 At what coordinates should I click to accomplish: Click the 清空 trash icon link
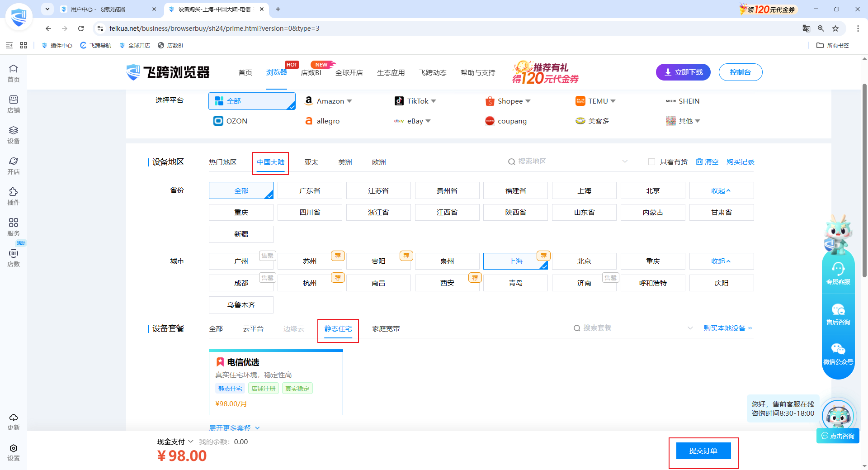point(707,162)
